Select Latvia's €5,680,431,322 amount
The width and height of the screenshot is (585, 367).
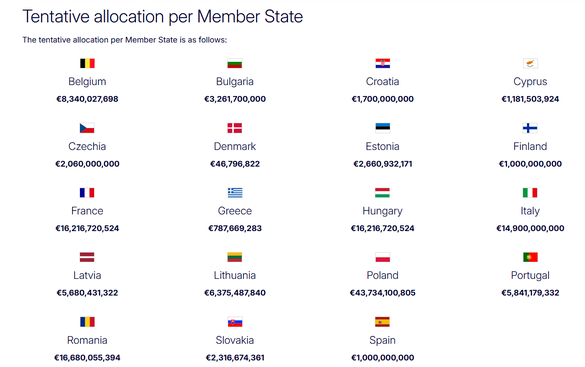[x=87, y=293]
